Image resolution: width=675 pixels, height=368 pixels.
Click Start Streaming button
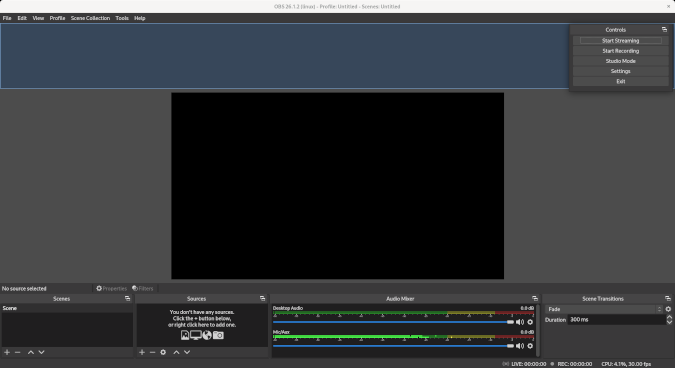click(620, 40)
